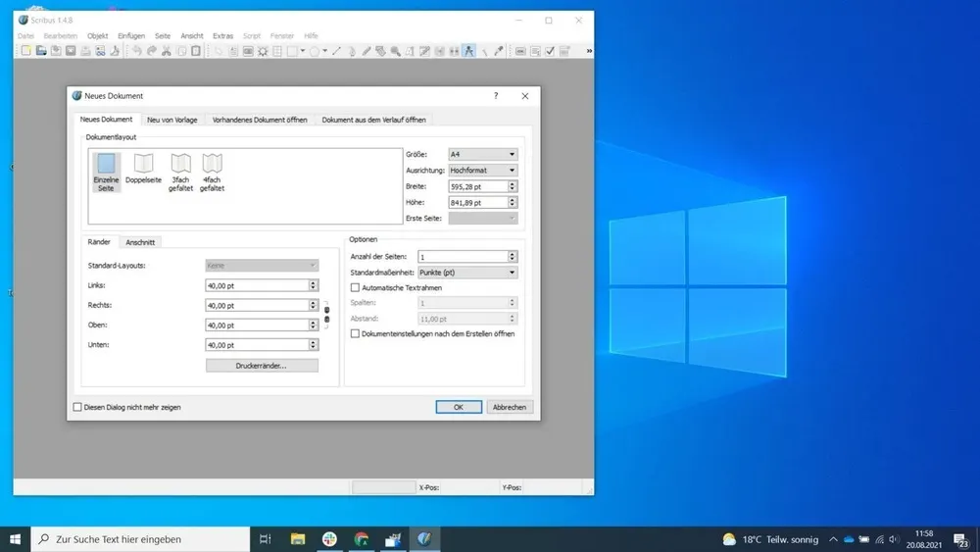Select the 4fach gefaltet layout icon

(x=212, y=164)
